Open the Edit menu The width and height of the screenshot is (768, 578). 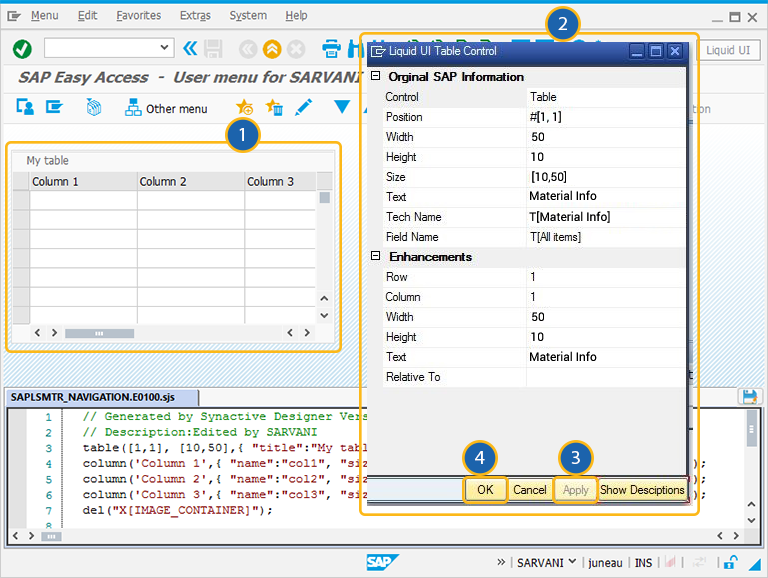(x=87, y=16)
